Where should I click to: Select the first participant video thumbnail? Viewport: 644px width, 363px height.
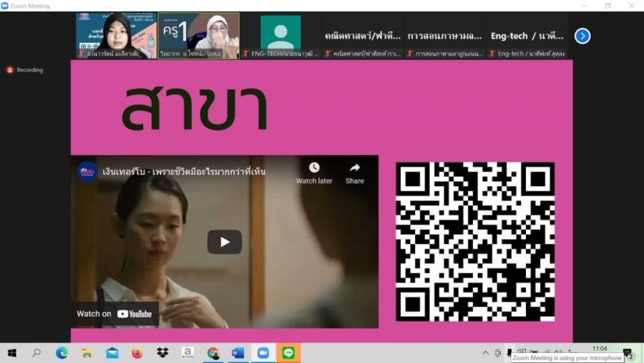(116, 35)
